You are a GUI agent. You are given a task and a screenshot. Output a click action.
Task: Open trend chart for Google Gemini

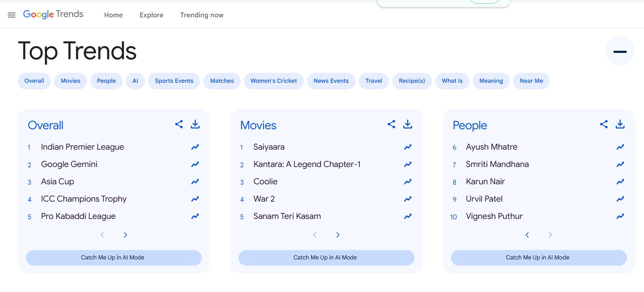tap(195, 165)
